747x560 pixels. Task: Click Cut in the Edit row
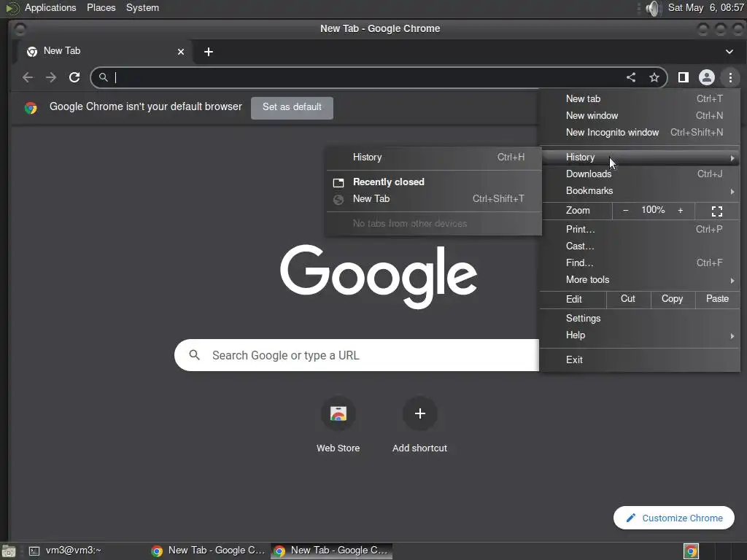coord(628,298)
